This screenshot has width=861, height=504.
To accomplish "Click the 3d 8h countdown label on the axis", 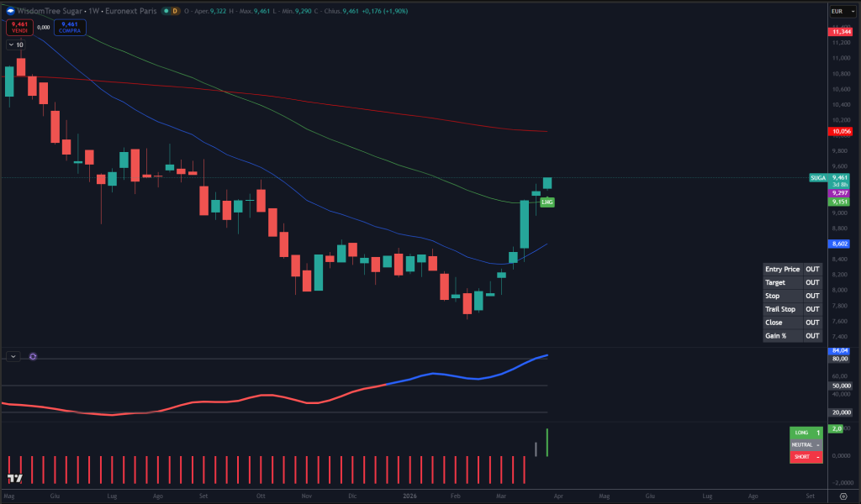I will [840, 186].
